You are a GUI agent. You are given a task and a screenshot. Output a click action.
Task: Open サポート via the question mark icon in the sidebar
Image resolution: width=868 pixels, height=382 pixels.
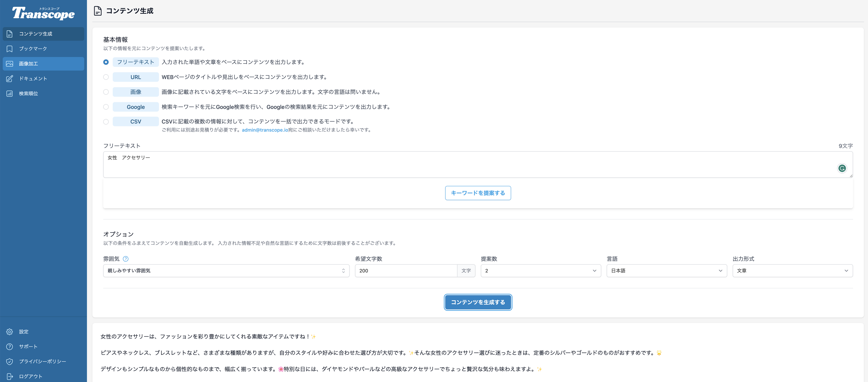pos(9,346)
